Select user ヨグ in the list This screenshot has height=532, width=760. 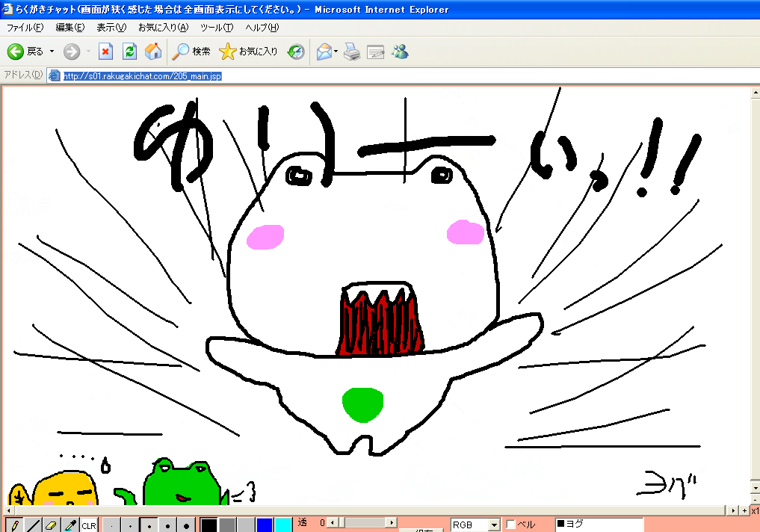[x=599, y=523]
